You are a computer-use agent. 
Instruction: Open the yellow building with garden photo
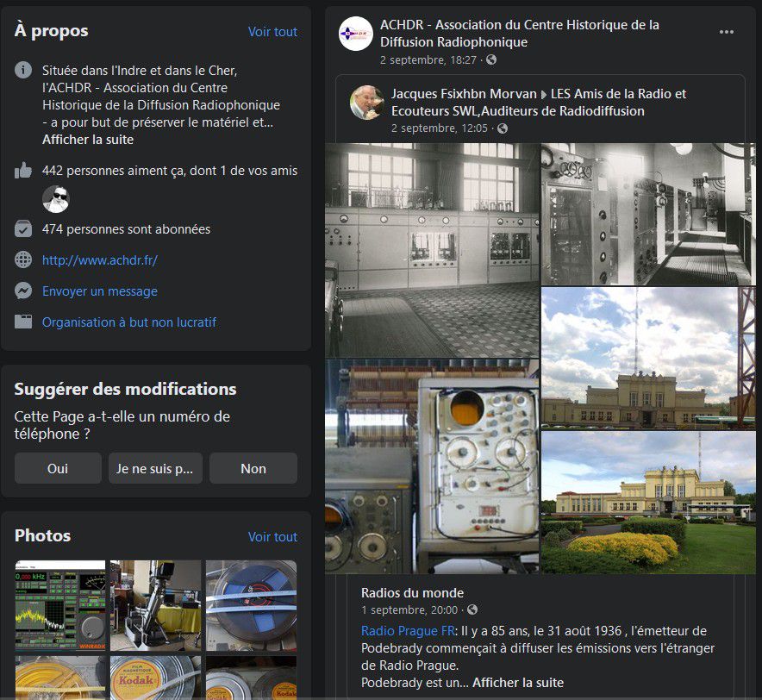pyautogui.click(x=648, y=503)
